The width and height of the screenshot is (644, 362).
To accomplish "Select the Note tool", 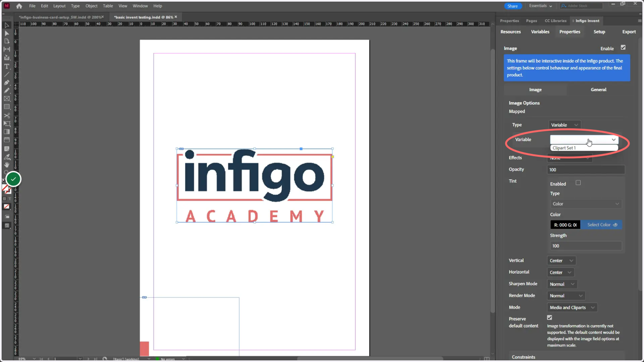I will coord(7,149).
